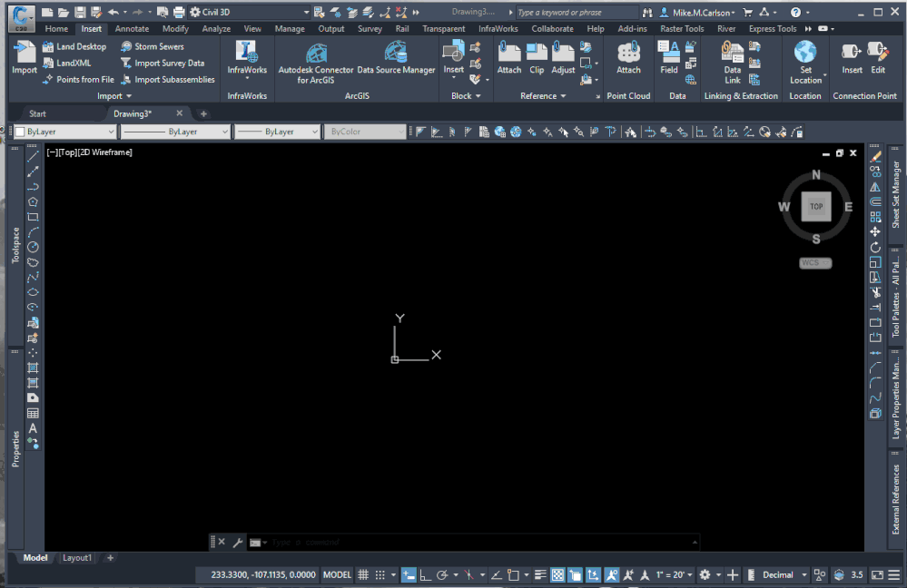Select the Line tool in the drawing toolbar

(34, 155)
